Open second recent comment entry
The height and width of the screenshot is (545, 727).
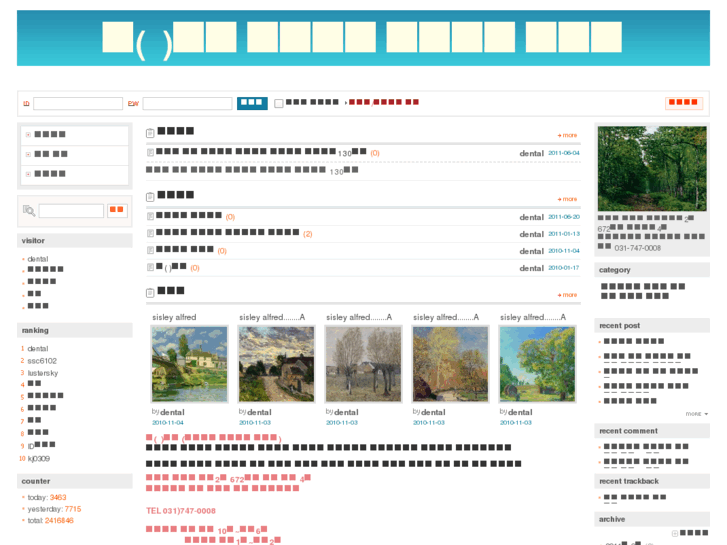tap(646, 462)
